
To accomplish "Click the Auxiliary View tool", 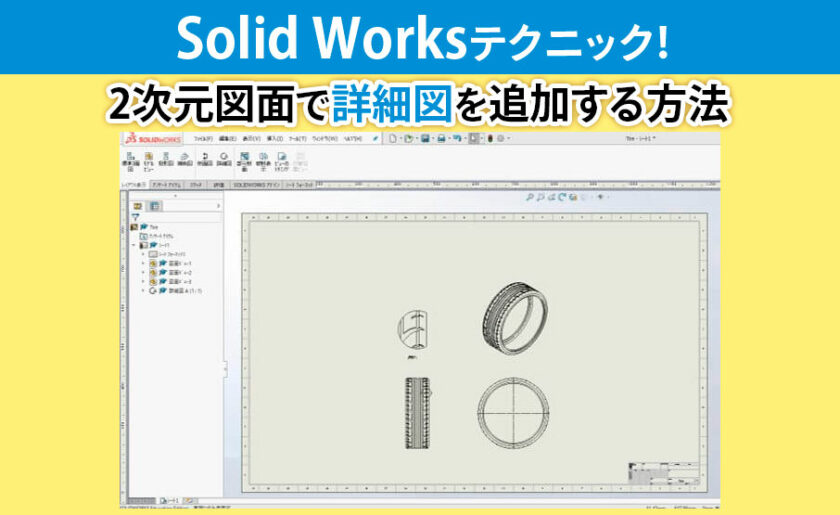I will pos(185,159).
